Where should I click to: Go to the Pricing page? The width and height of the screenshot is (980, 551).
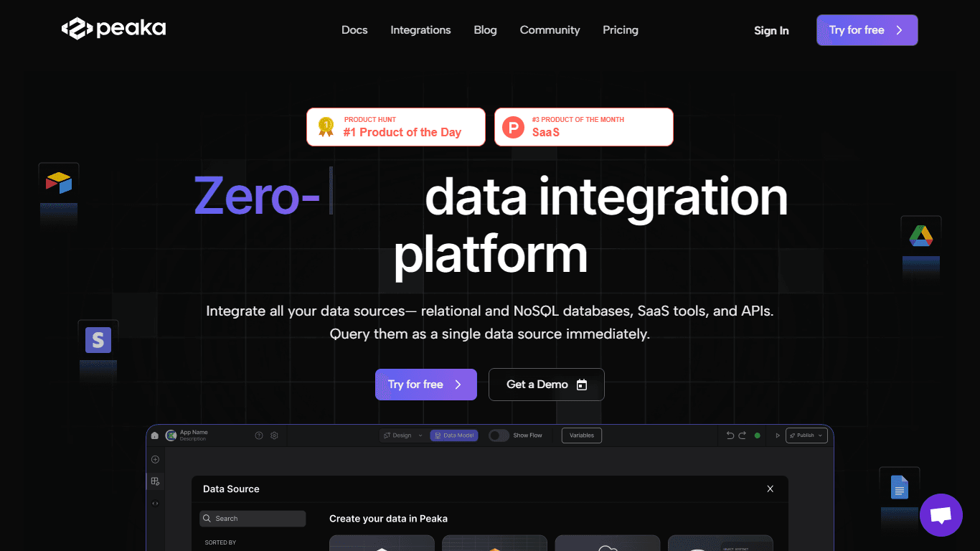[621, 30]
